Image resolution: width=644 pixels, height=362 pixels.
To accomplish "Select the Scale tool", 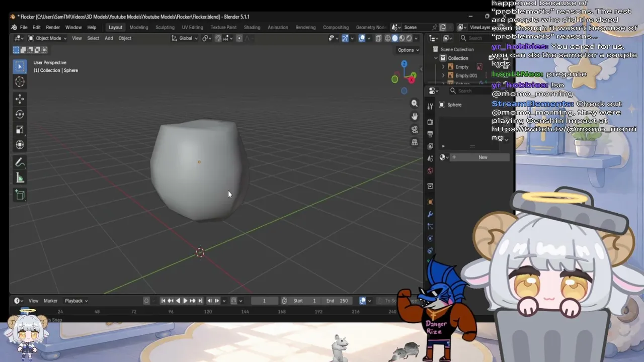I will click(20, 130).
